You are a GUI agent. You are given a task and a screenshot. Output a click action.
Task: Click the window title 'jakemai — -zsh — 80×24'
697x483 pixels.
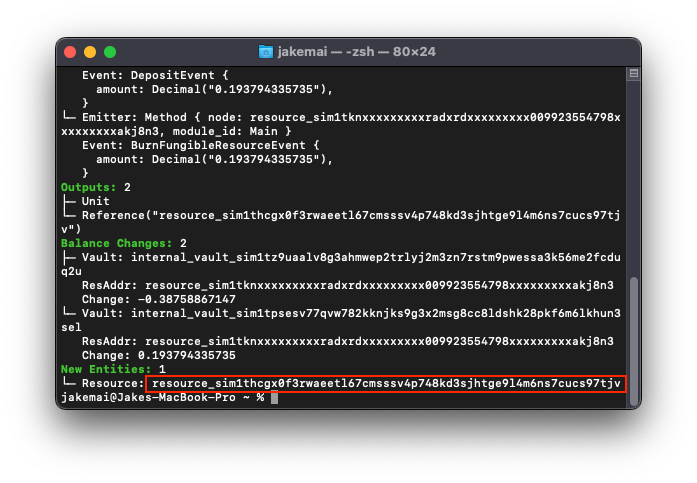[357, 51]
